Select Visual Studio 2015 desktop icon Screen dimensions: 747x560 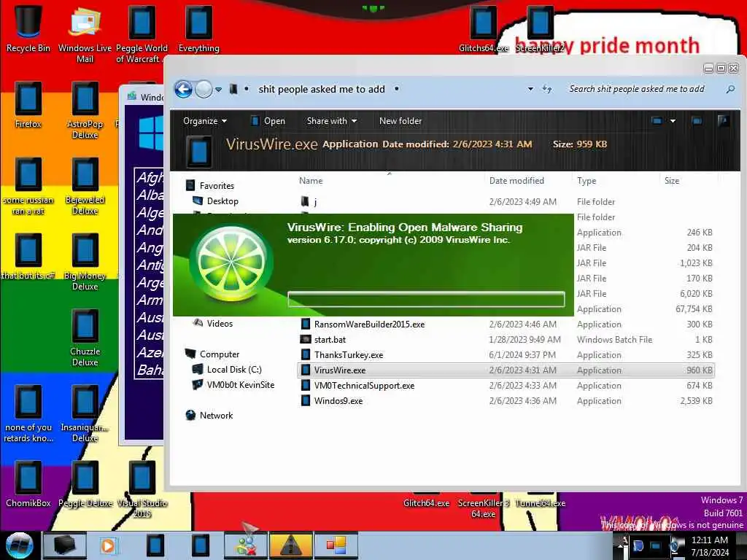point(142,489)
